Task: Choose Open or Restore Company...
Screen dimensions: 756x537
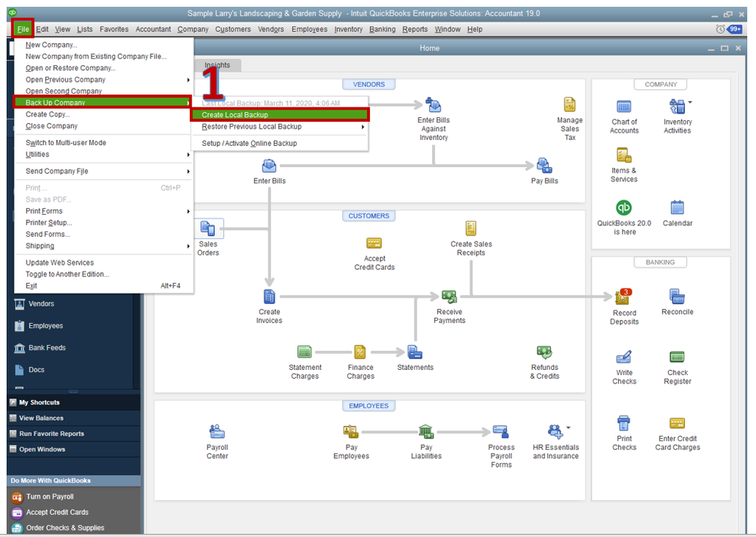Action: (104, 68)
